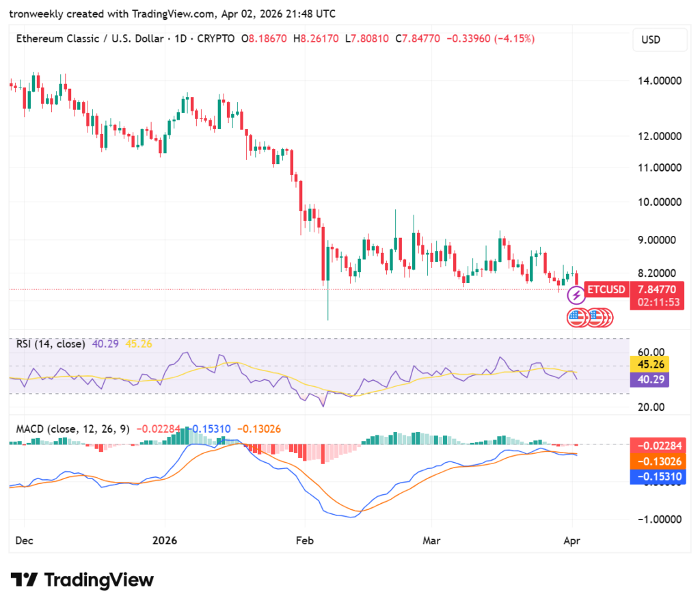Image resolution: width=700 pixels, height=607 pixels.
Task: Click the Feb label on the time axis
Action: coord(304,541)
